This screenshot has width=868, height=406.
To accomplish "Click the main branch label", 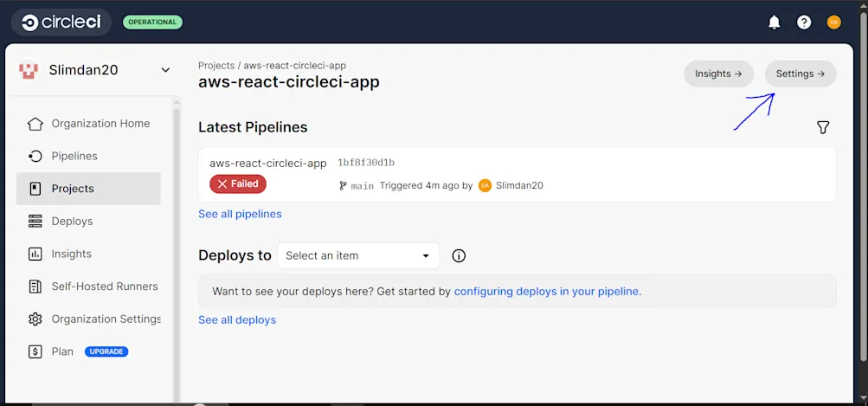I will (363, 186).
